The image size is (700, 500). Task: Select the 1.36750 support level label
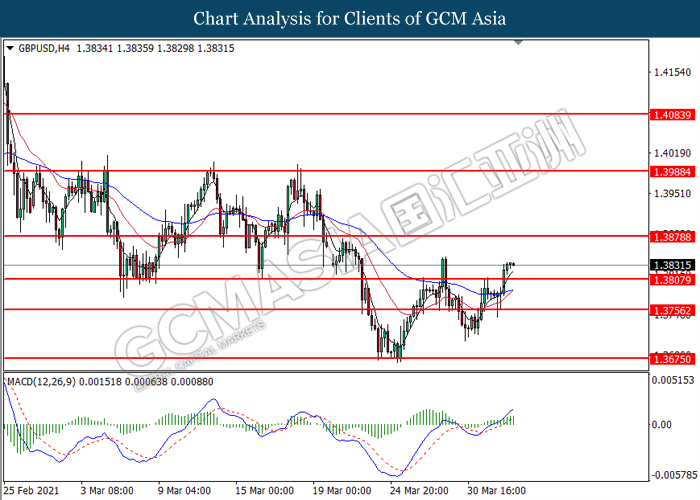pyautogui.click(x=672, y=359)
